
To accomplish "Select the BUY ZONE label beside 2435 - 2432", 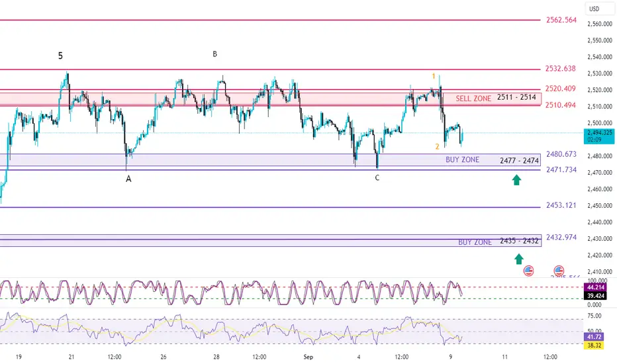I will click(x=475, y=242).
